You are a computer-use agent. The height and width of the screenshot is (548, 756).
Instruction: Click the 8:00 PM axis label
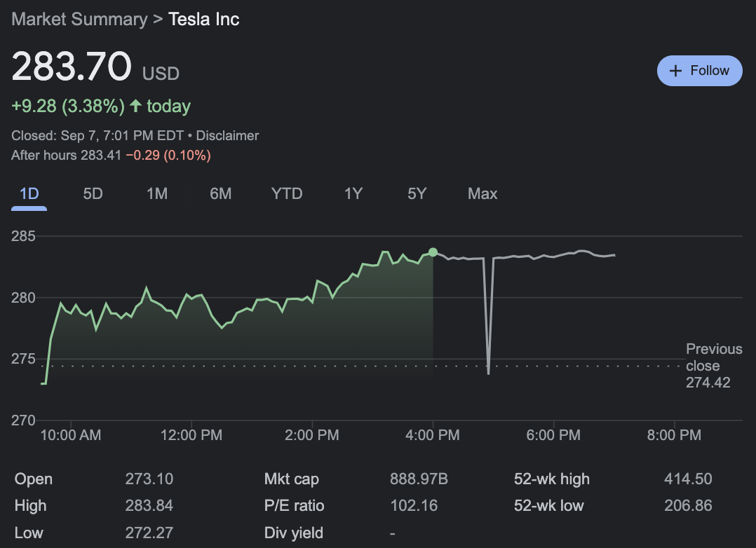click(674, 434)
